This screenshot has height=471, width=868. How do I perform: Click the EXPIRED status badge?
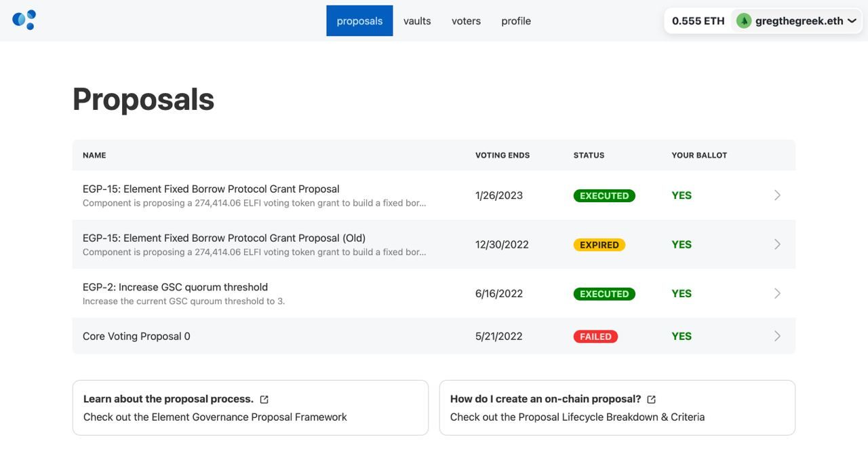coord(599,245)
